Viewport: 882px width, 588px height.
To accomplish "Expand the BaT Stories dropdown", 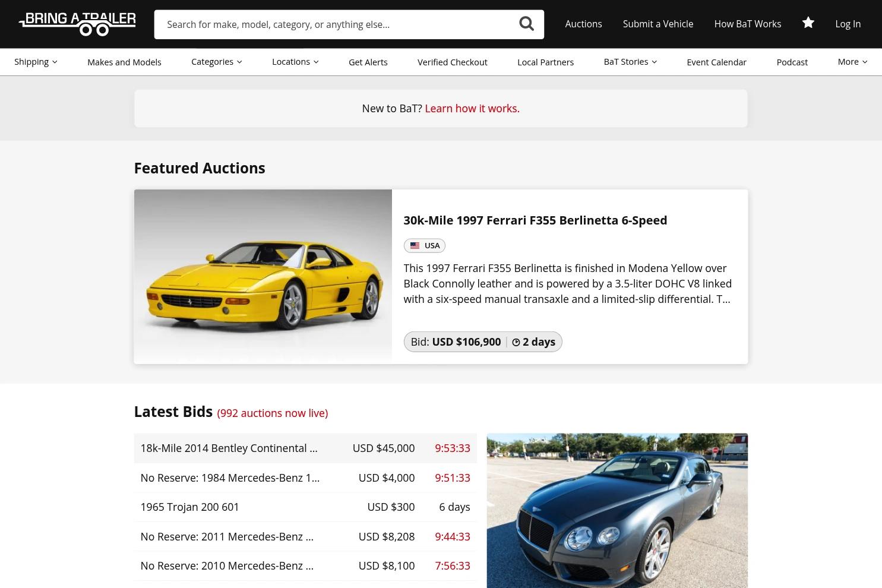I will pos(630,62).
